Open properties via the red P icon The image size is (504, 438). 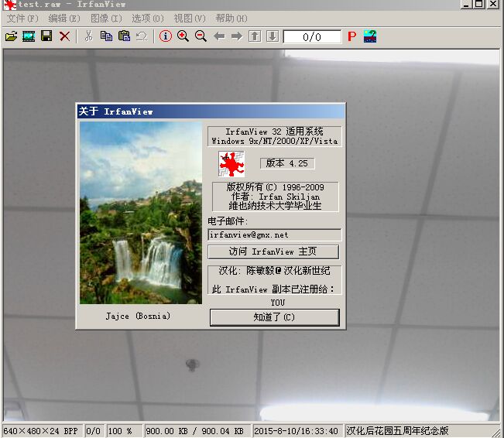(x=352, y=36)
